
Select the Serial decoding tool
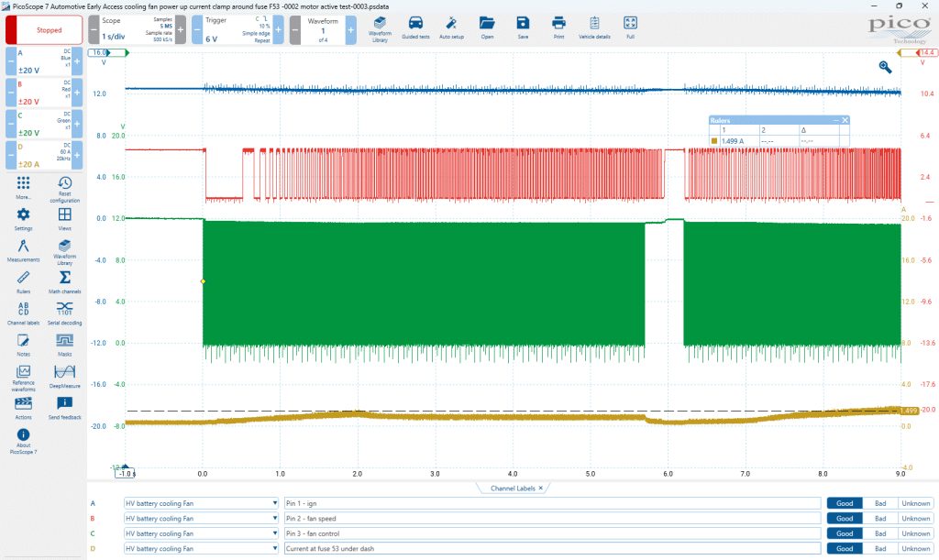(65, 313)
